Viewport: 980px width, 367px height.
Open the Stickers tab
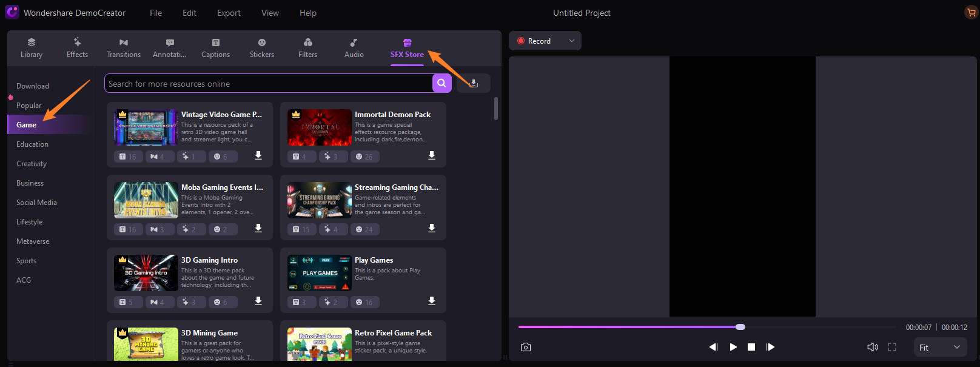(x=262, y=48)
